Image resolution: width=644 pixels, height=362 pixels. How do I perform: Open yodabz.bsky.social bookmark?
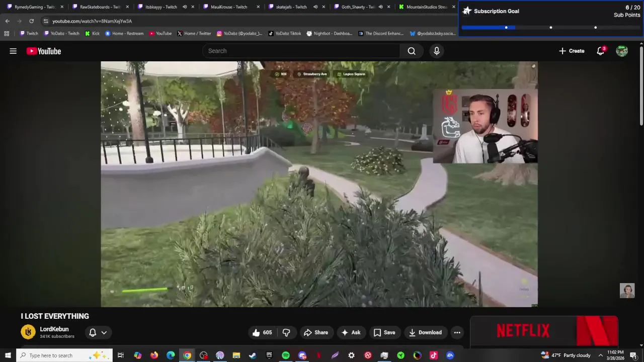click(433, 34)
